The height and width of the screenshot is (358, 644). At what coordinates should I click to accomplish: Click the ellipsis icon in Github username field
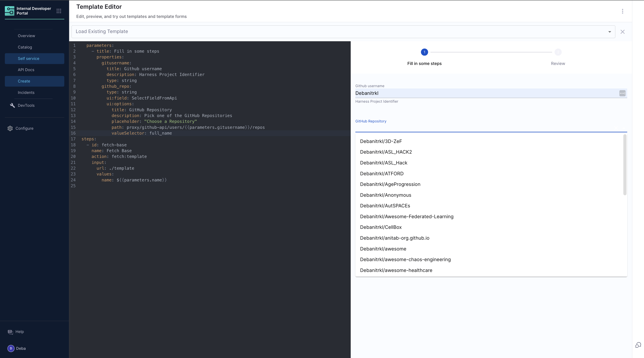pos(622,93)
